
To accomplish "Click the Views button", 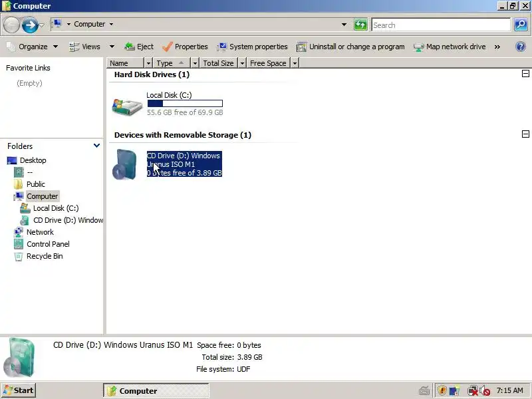I will click(x=84, y=47).
